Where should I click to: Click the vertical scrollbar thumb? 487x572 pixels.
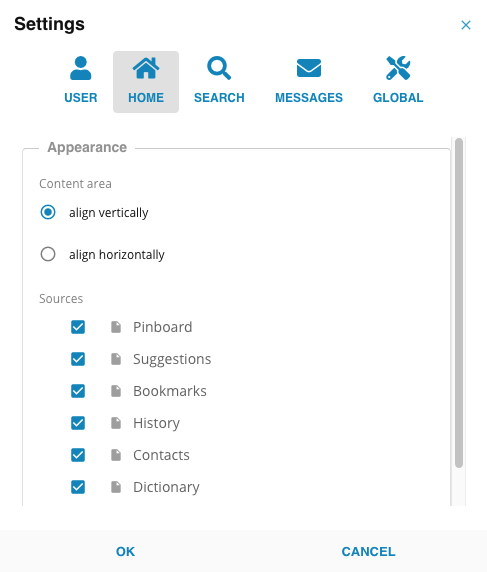459,303
